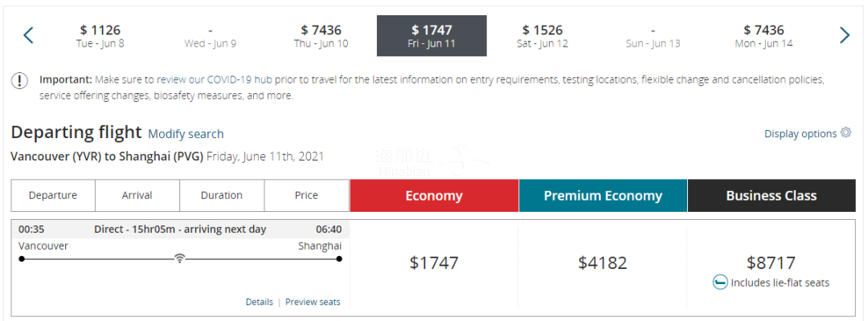The width and height of the screenshot is (868, 321).
Task: Open Preview seats link
Action: click(x=313, y=303)
